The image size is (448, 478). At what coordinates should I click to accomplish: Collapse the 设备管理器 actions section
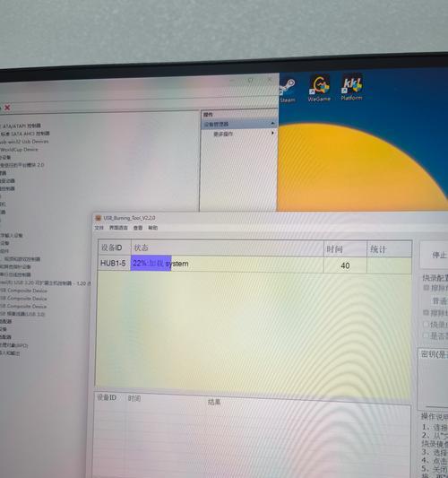(x=272, y=123)
